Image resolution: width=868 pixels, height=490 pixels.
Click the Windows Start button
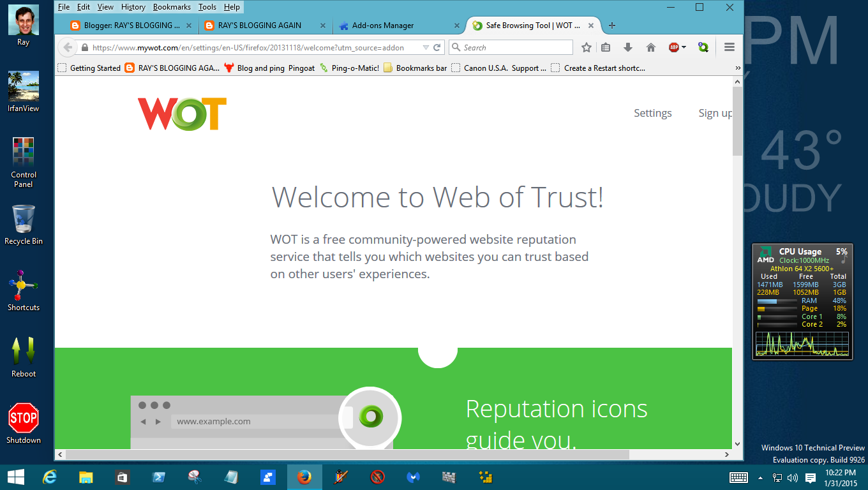pyautogui.click(x=15, y=477)
